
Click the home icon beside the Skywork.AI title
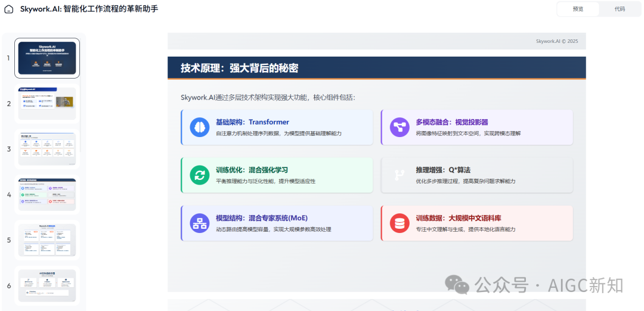click(8, 10)
